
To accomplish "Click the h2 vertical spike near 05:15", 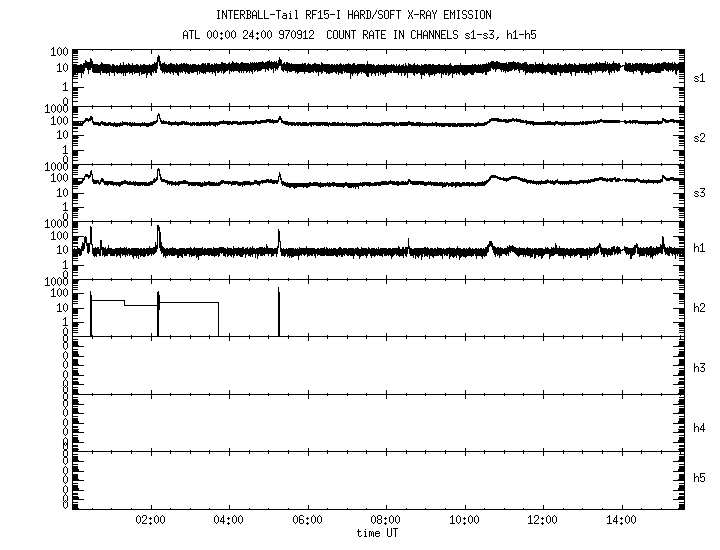I will [278, 312].
